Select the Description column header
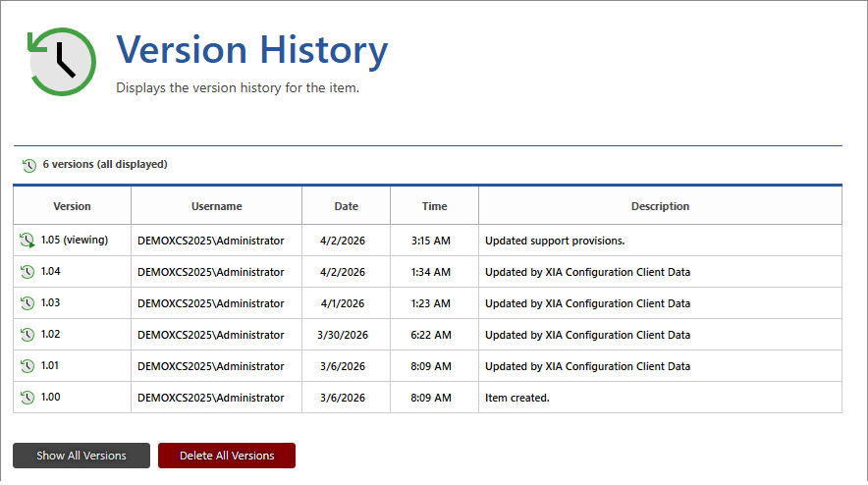 [x=660, y=206]
